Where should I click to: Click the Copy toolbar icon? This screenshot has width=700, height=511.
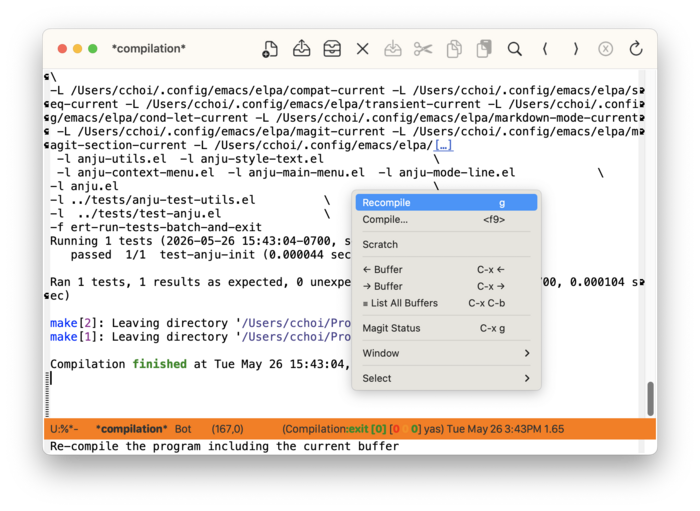454,49
